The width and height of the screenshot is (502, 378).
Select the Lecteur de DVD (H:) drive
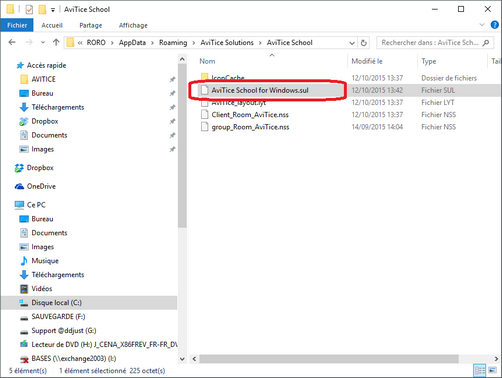pos(104,345)
